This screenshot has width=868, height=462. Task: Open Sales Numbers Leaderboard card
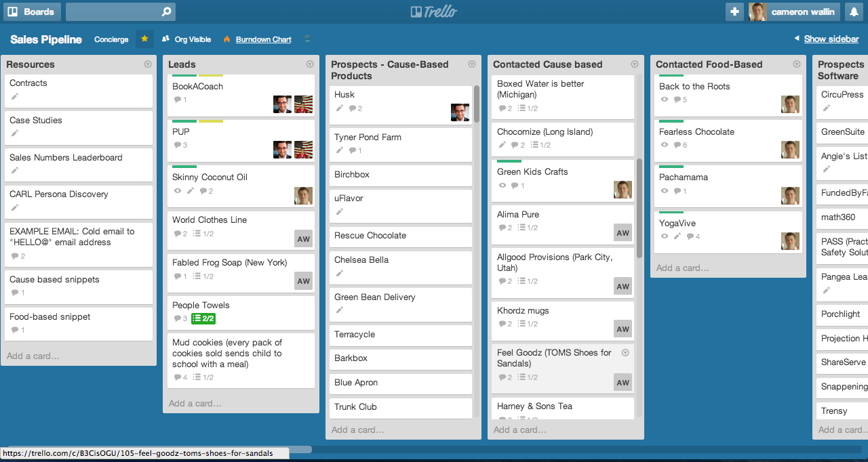pos(79,163)
